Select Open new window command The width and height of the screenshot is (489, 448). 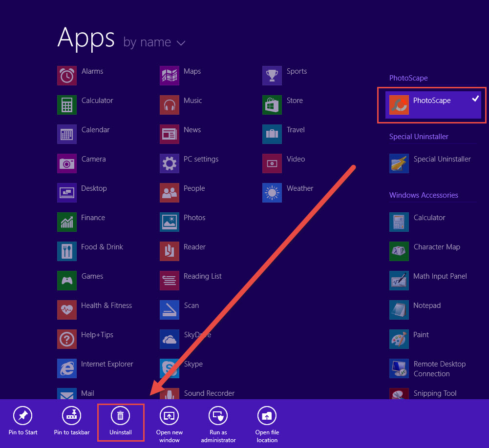coord(170,424)
